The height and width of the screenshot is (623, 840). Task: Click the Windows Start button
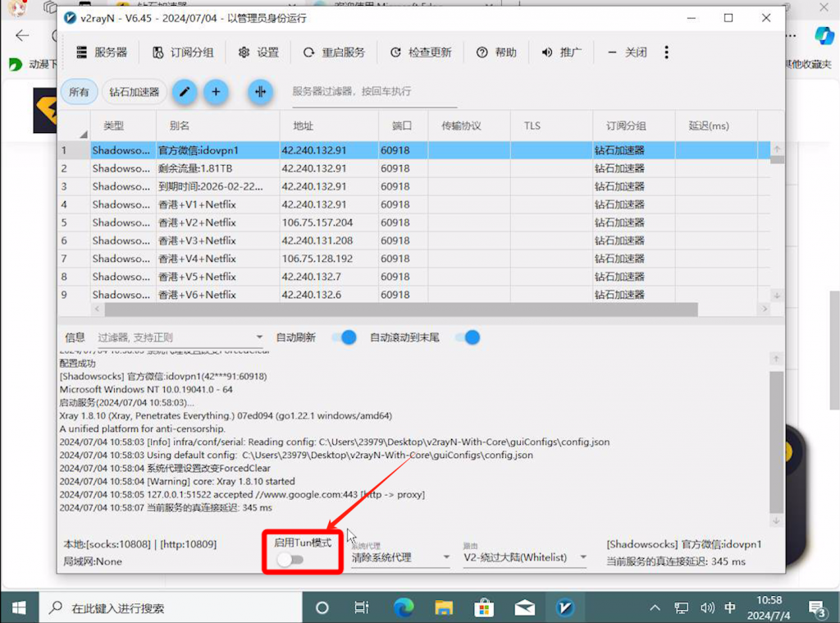click(x=20, y=607)
